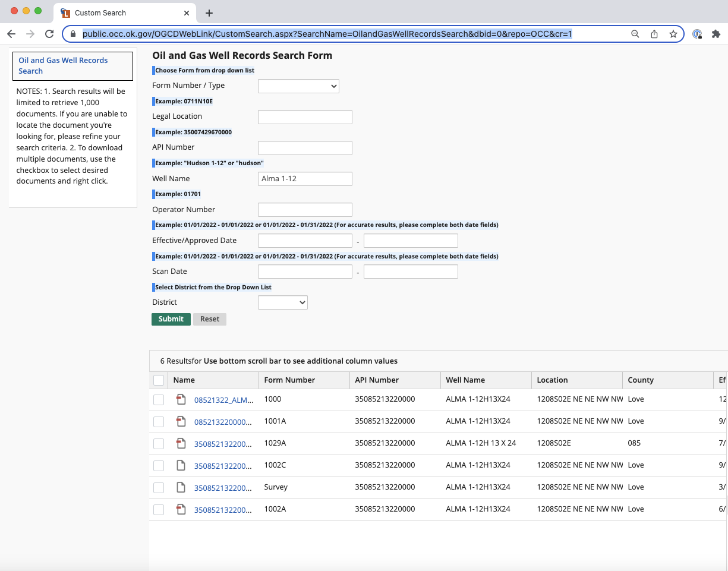Click the browser reload page icon
Screen dimensions: 728x571
pos(49,34)
